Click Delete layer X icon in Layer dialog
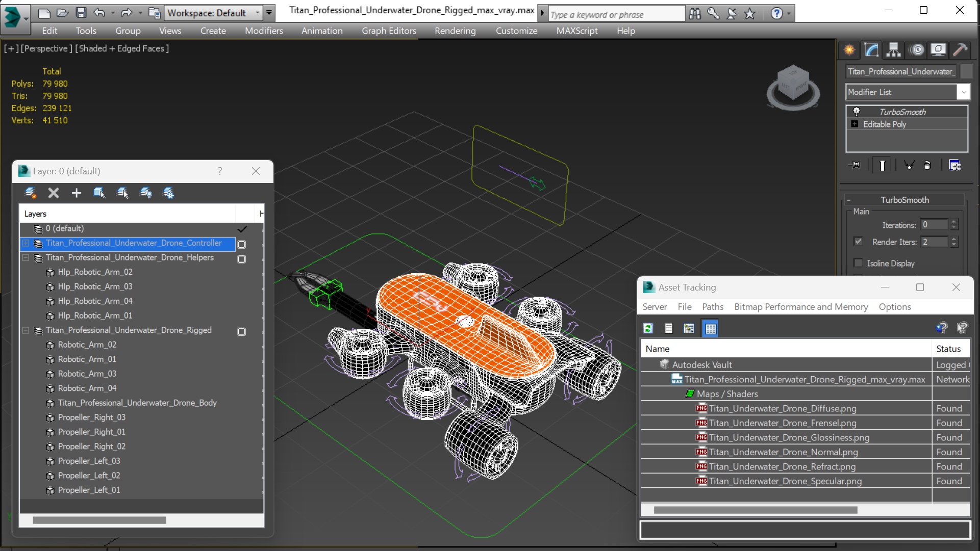The image size is (980, 551). (53, 193)
